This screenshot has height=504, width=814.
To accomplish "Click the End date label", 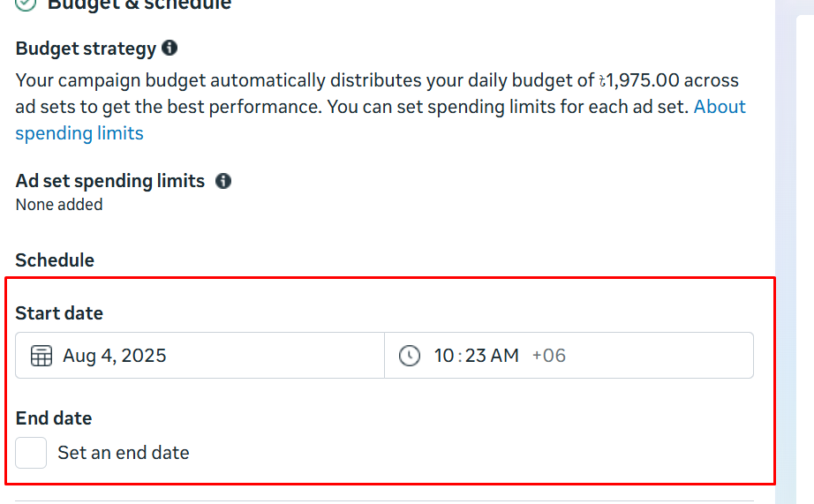I will click(x=54, y=418).
